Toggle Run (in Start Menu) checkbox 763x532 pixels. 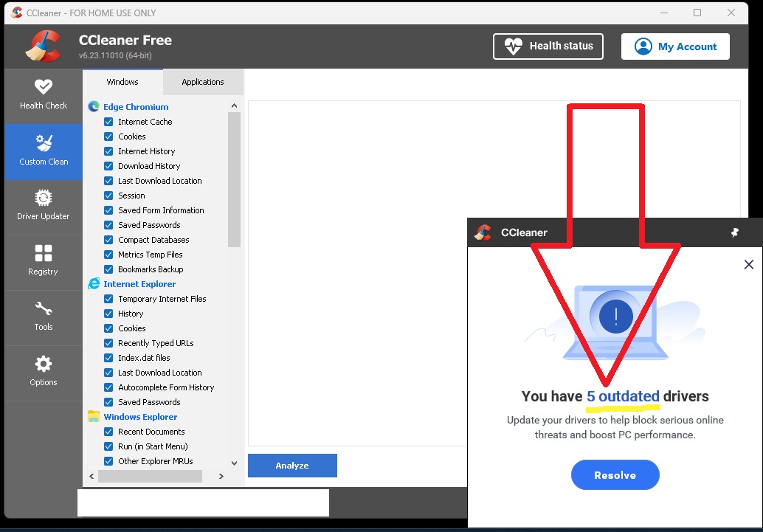[x=108, y=446]
